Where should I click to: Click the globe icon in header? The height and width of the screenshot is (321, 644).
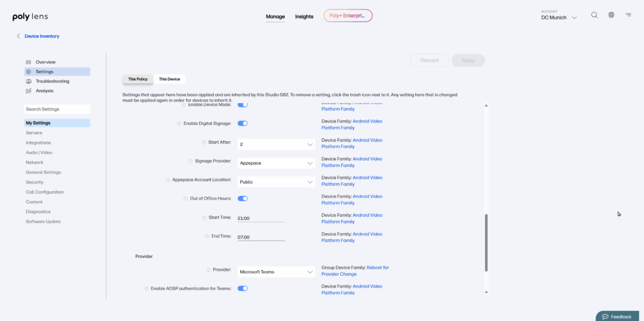[611, 15]
